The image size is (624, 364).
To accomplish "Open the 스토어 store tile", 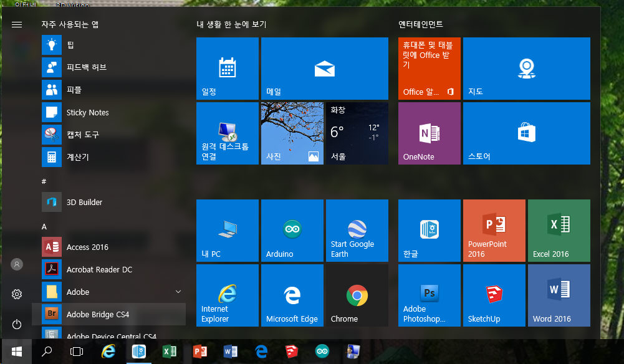I will [x=527, y=133].
